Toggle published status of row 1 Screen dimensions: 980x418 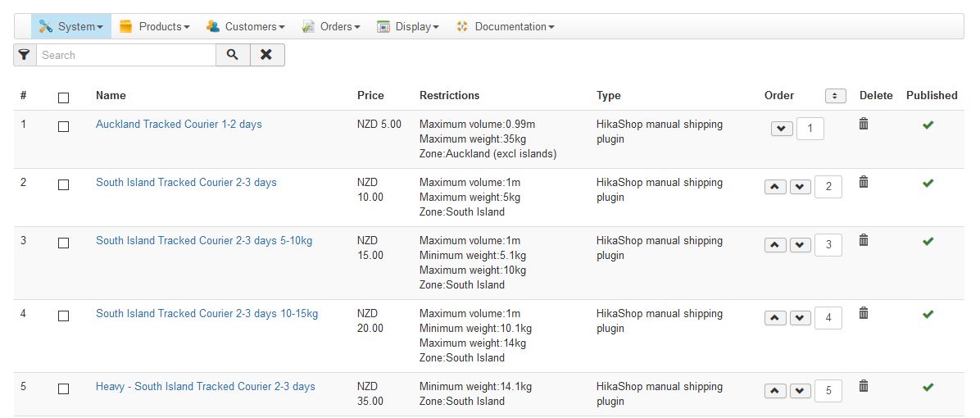coord(928,125)
